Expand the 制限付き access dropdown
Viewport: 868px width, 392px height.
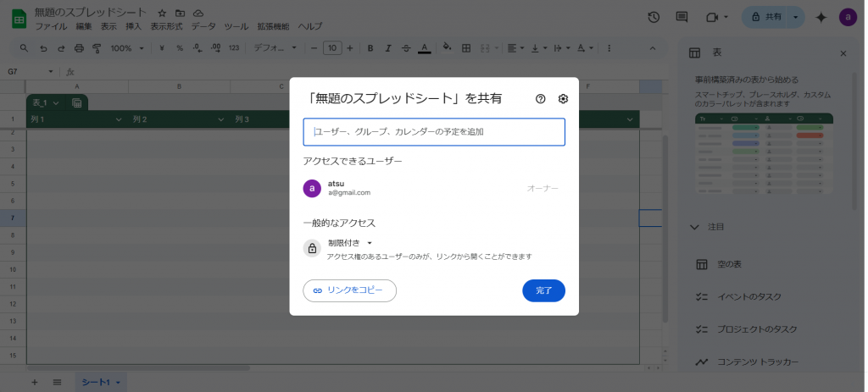pyautogui.click(x=350, y=243)
